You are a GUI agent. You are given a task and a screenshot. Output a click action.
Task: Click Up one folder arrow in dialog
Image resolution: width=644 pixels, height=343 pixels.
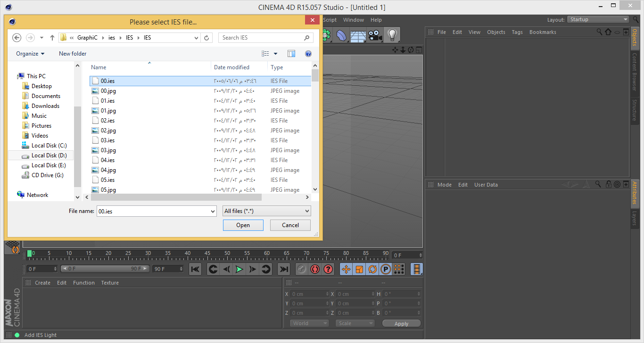(52, 38)
